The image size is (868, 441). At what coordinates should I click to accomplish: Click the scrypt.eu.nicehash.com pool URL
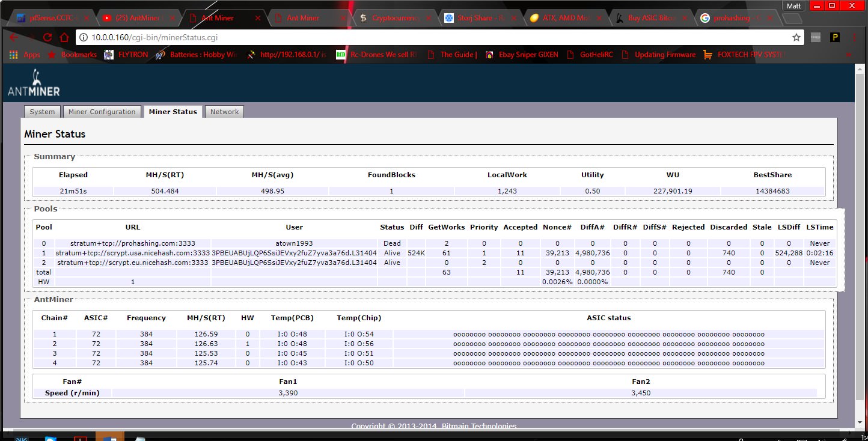[132, 263]
